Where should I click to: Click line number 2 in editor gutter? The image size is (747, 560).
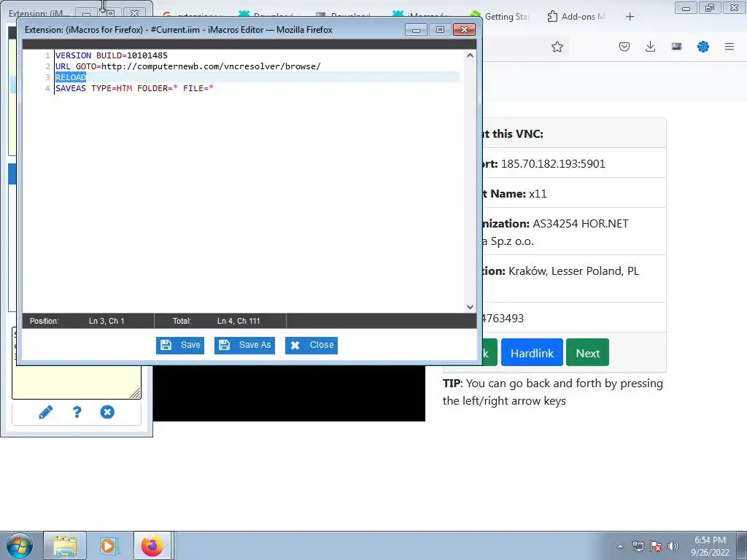(47, 66)
